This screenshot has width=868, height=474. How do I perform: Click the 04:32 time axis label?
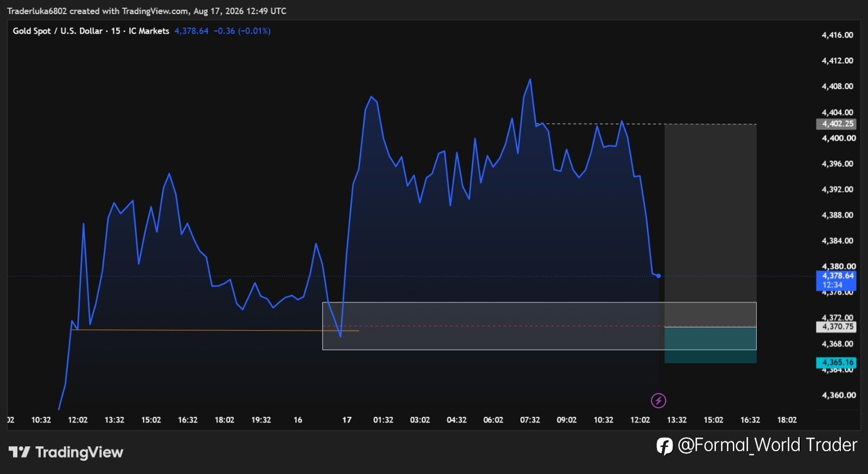click(x=457, y=420)
